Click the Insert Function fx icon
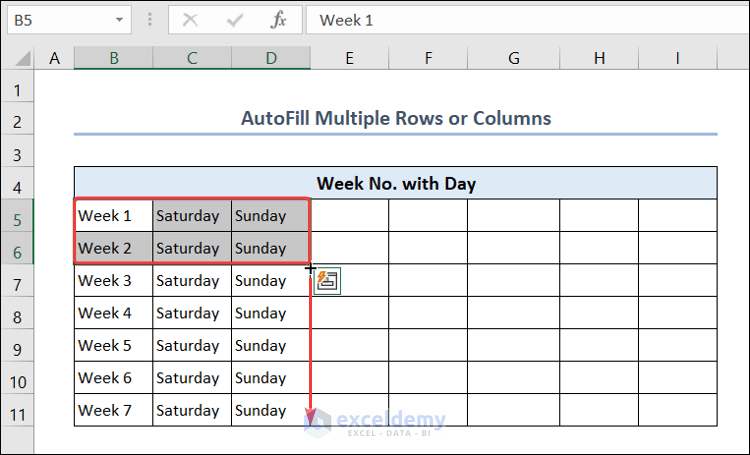The image size is (750, 455). 280,19
